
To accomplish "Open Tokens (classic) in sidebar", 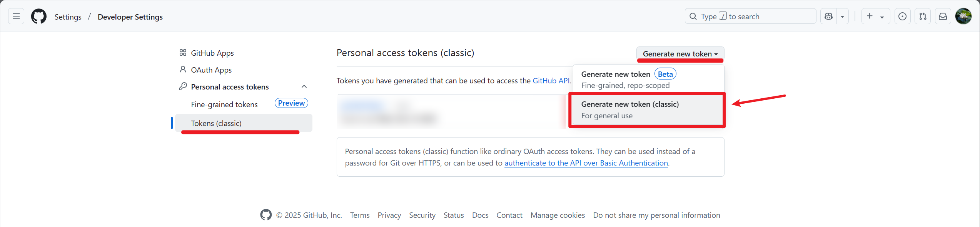I will point(216,123).
